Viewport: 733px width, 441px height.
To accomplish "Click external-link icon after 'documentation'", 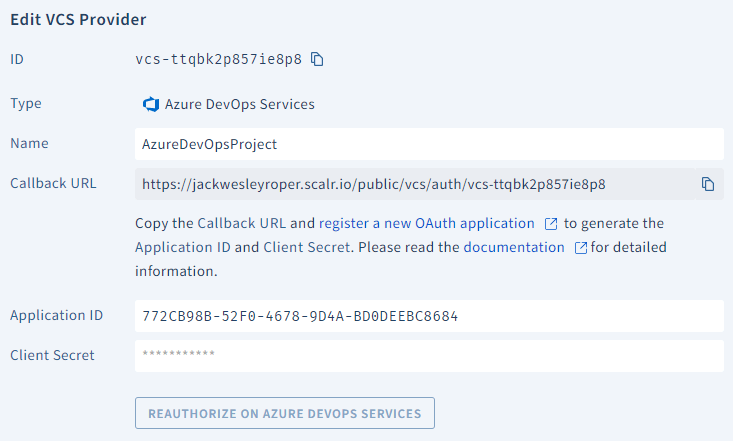I will click(581, 248).
